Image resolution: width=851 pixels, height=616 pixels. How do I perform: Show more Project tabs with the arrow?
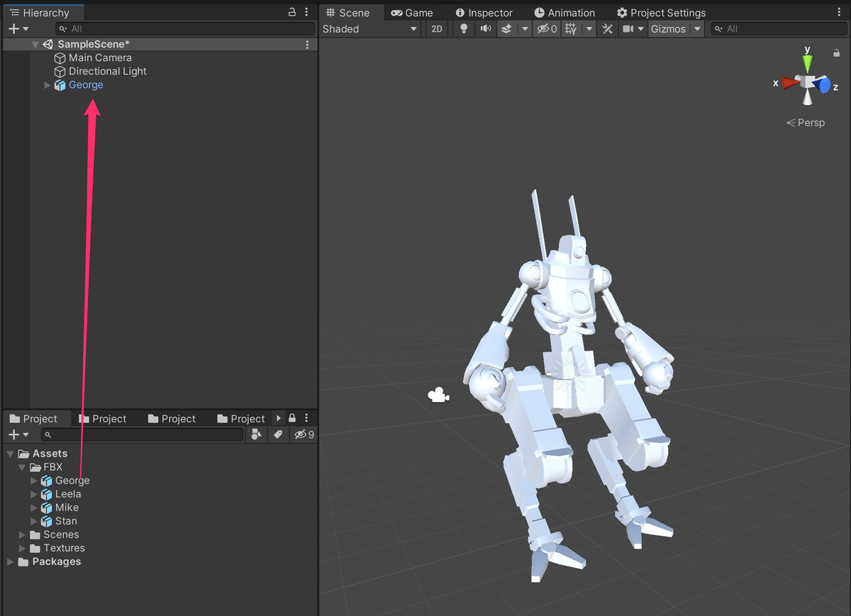(x=278, y=418)
